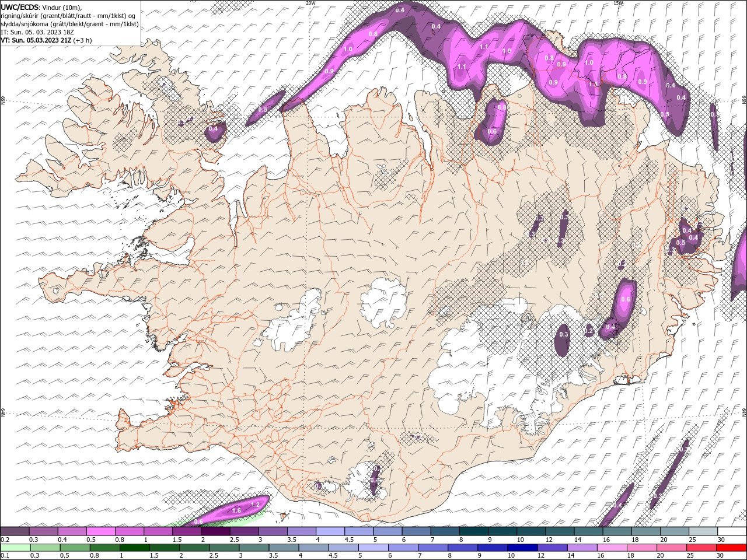Select the darkest purple upper swatch between 2 and 2.5
The height and width of the screenshot is (560, 747).
[x=216, y=531]
